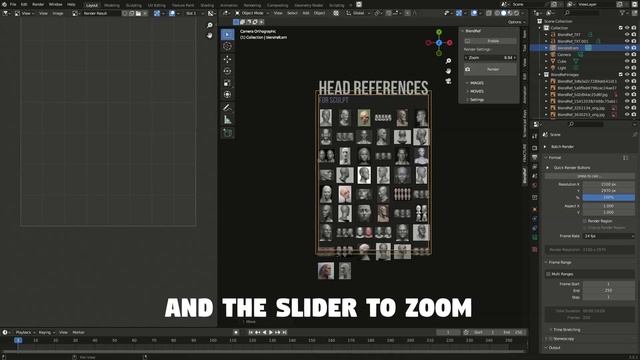Disable render for the Cube row
This screenshot has height=360, width=640.
coord(633,61)
